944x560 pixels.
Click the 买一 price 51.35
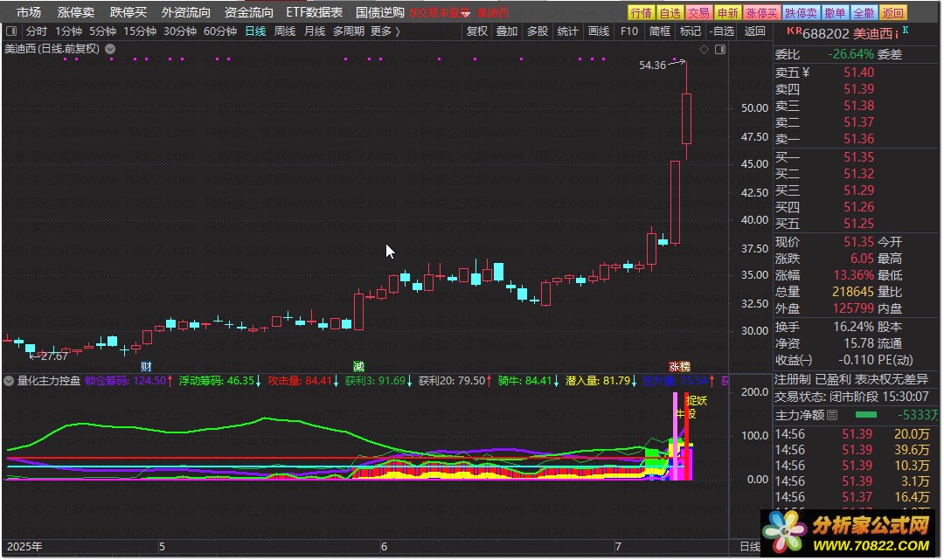pyautogui.click(x=858, y=157)
